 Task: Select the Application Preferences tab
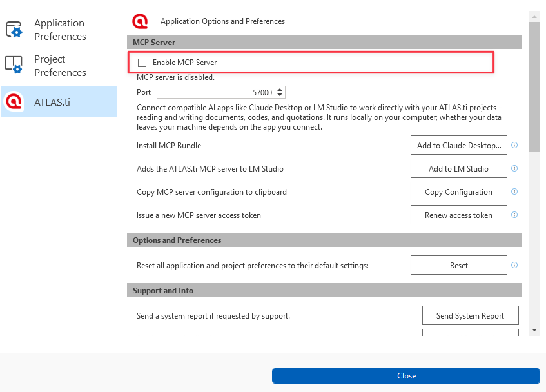[x=59, y=30]
